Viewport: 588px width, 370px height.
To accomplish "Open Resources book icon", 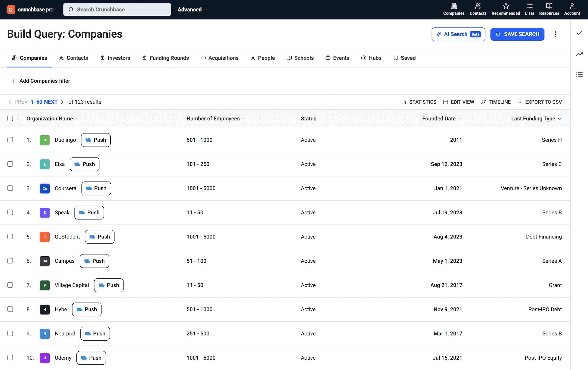I will (549, 6).
